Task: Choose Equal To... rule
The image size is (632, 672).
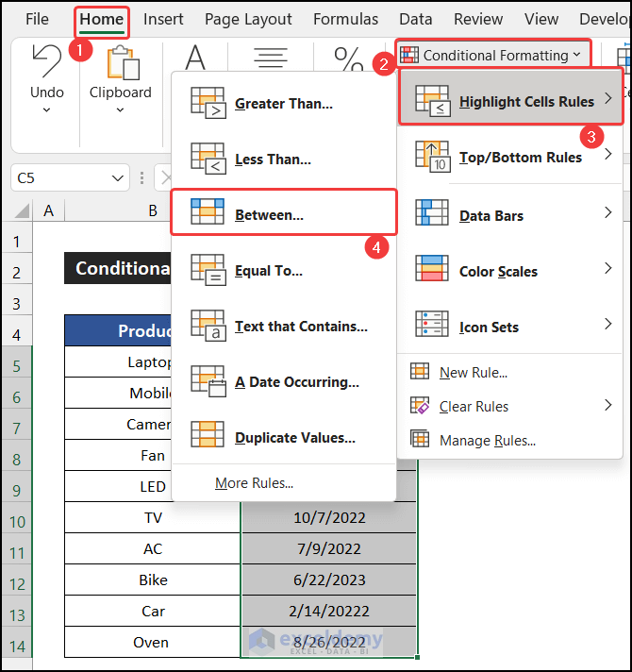Action: [x=284, y=270]
